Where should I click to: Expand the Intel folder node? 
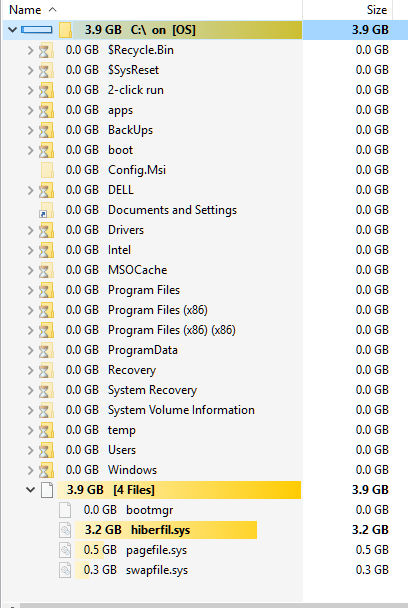pyautogui.click(x=30, y=250)
